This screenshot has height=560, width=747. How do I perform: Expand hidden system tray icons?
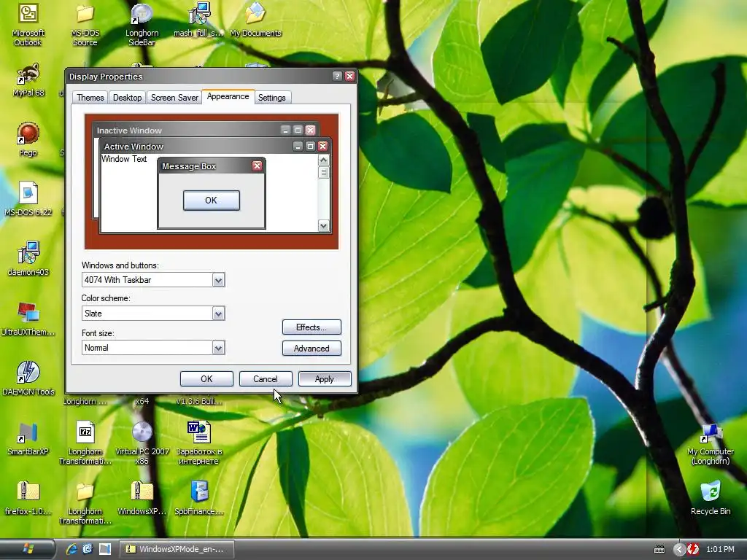679,549
